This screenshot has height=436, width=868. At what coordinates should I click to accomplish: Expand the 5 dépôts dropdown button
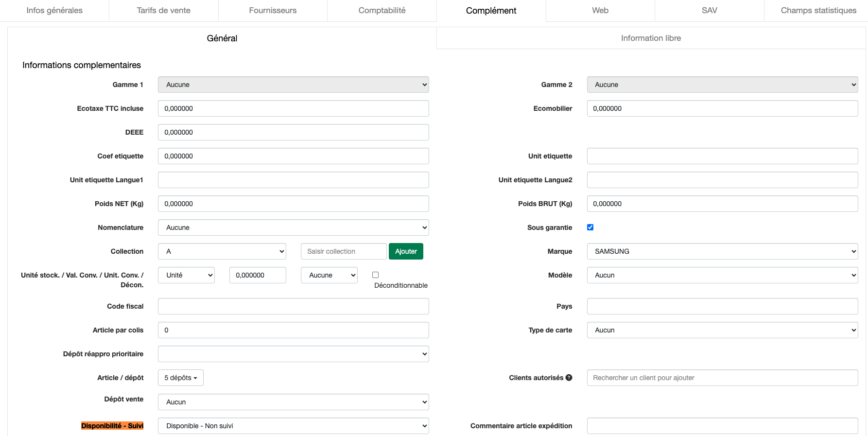click(180, 378)
